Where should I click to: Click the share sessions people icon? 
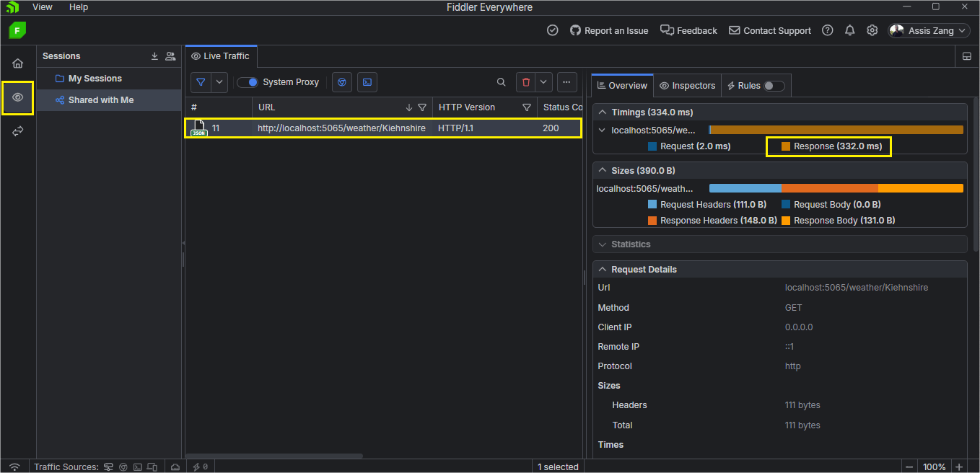coord(170,56)
